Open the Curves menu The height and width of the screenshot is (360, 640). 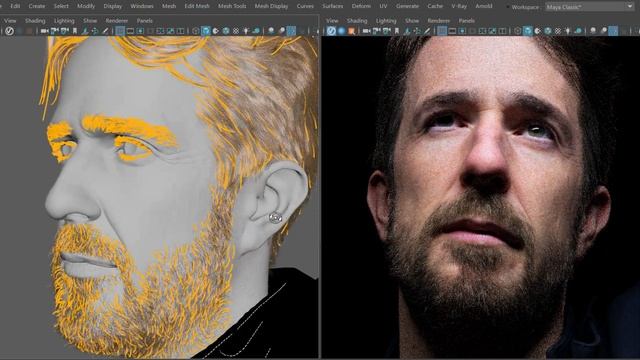[x=305, y=6]
